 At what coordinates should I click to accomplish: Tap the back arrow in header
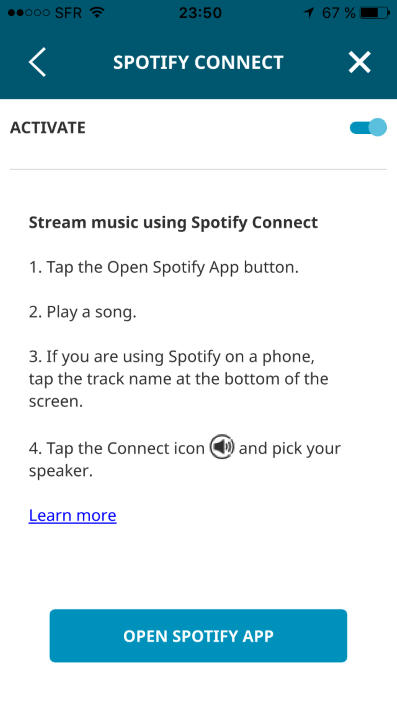38,62
